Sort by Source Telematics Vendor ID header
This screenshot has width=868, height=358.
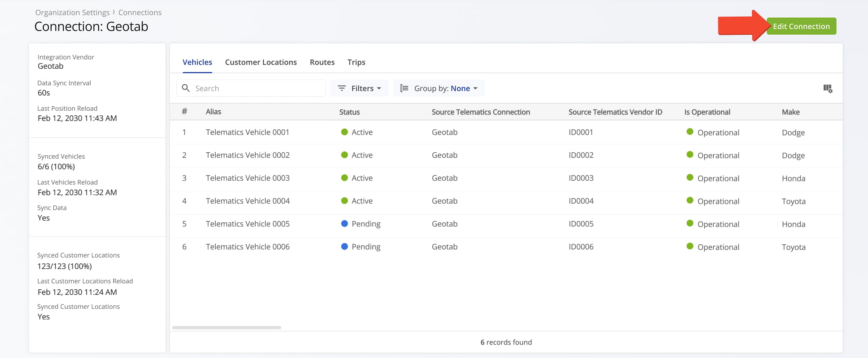tap(615, 112)
